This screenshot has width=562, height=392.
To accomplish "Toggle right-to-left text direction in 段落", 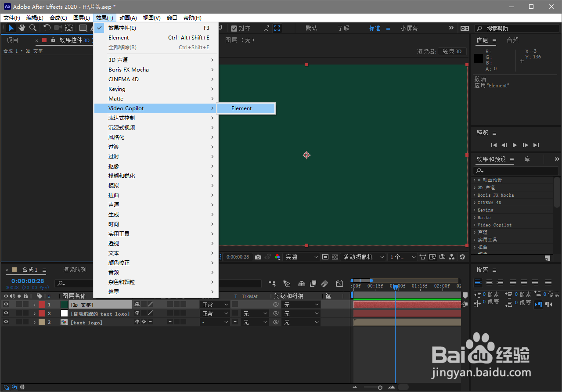I will [548, 304].
